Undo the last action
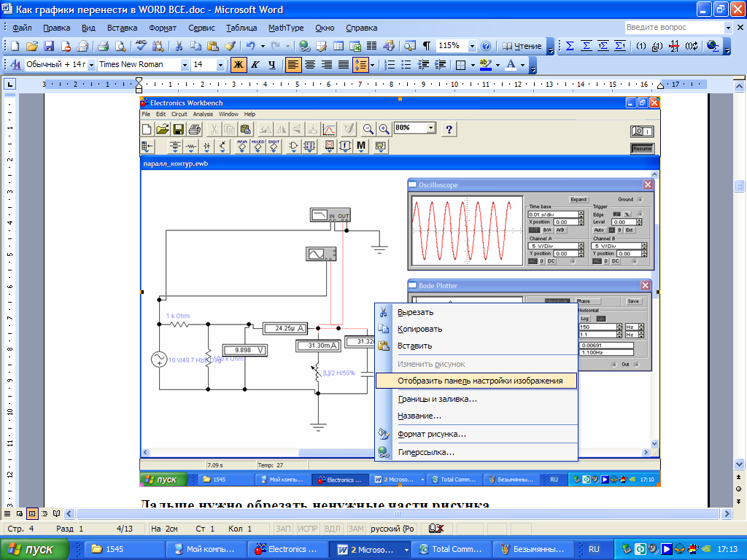 (x=251, y=46)
